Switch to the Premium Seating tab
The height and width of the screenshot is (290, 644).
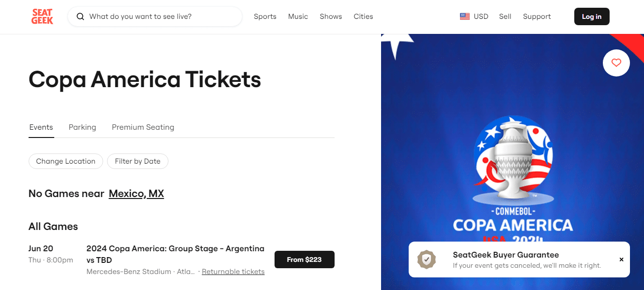pos(143,127)
